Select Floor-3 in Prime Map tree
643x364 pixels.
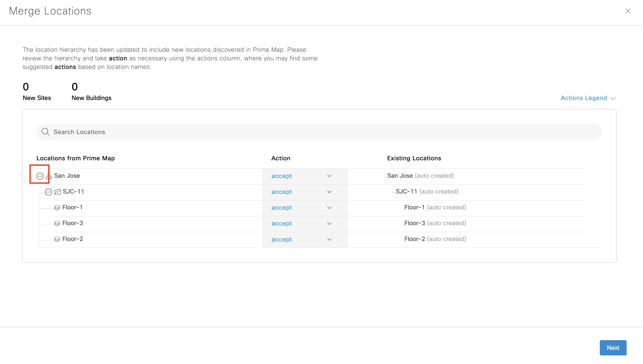click(x=72, y=223)
